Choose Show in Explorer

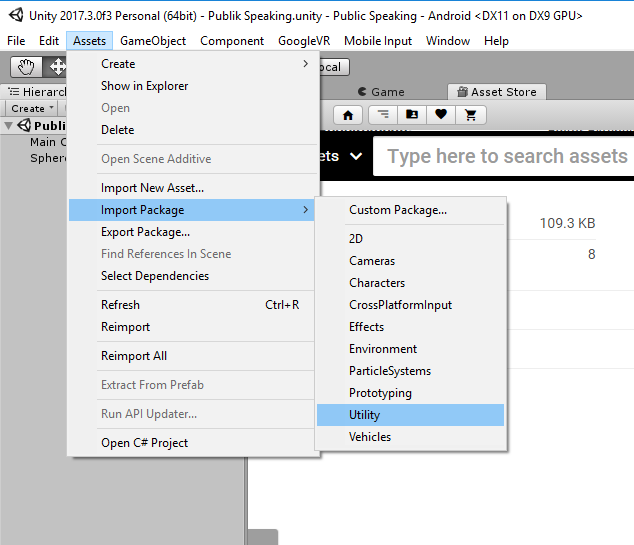coord(191,86)
